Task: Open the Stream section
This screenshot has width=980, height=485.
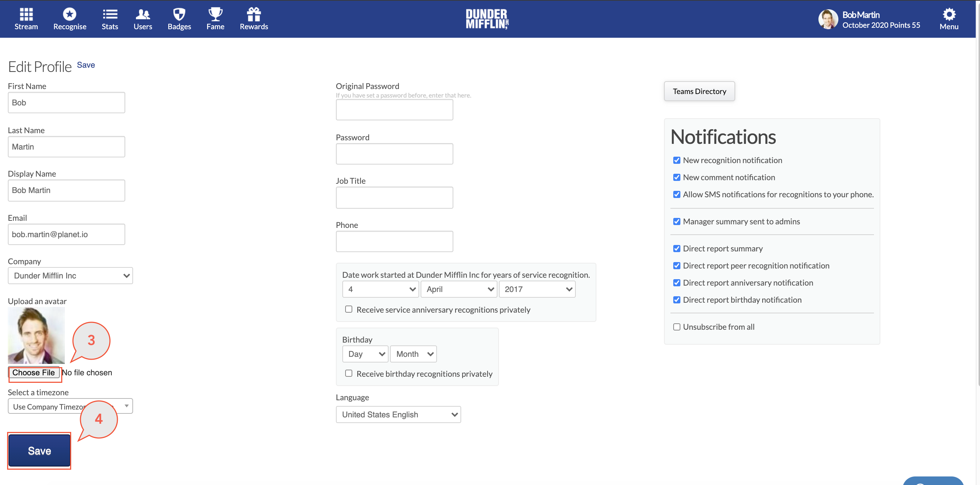Action: coord(26,18)
